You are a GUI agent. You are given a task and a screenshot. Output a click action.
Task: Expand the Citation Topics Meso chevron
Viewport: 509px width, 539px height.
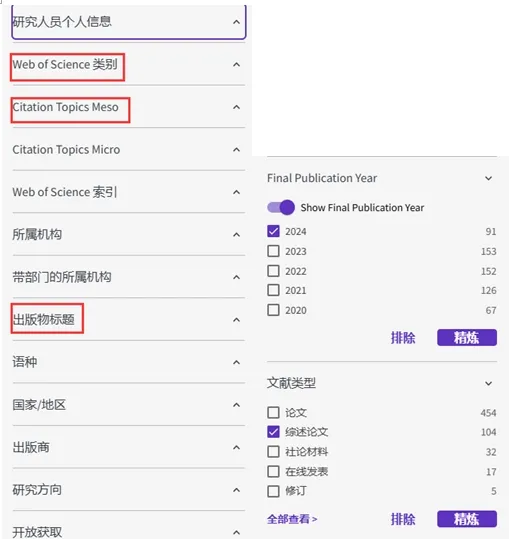236,107
